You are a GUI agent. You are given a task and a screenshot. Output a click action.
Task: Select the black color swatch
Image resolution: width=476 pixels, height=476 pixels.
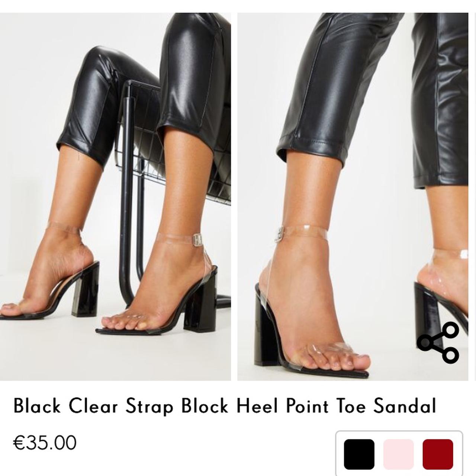point(359,454)
